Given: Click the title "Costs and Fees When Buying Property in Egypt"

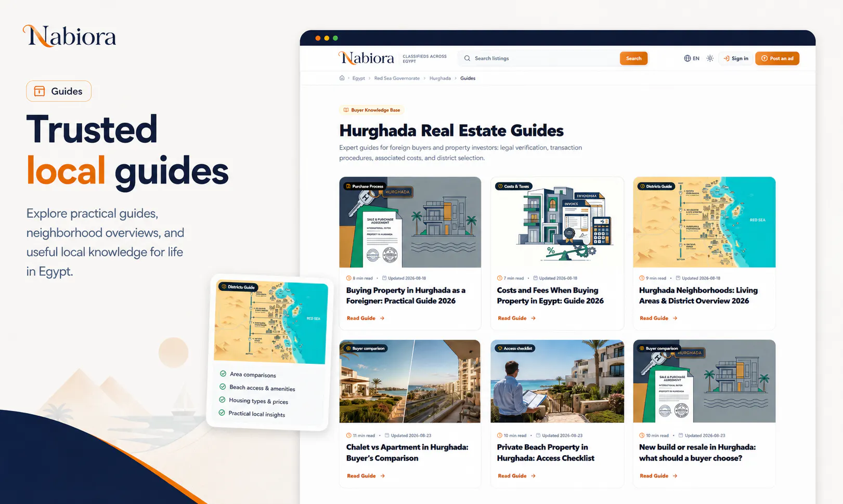Looking at the screenshot, I should 550,296.
